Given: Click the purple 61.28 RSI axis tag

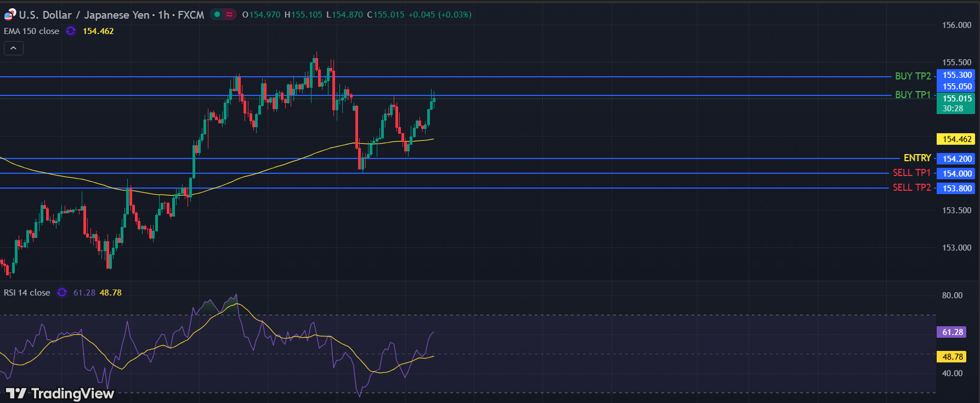Looking at the screenshot, I should coord(953,332).
